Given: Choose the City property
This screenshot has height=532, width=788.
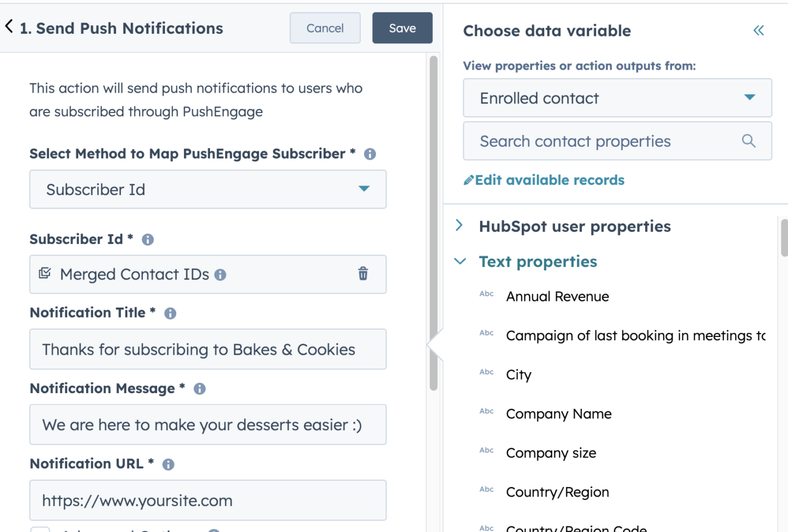Looking at the screenshot, I should coord(518,375).
